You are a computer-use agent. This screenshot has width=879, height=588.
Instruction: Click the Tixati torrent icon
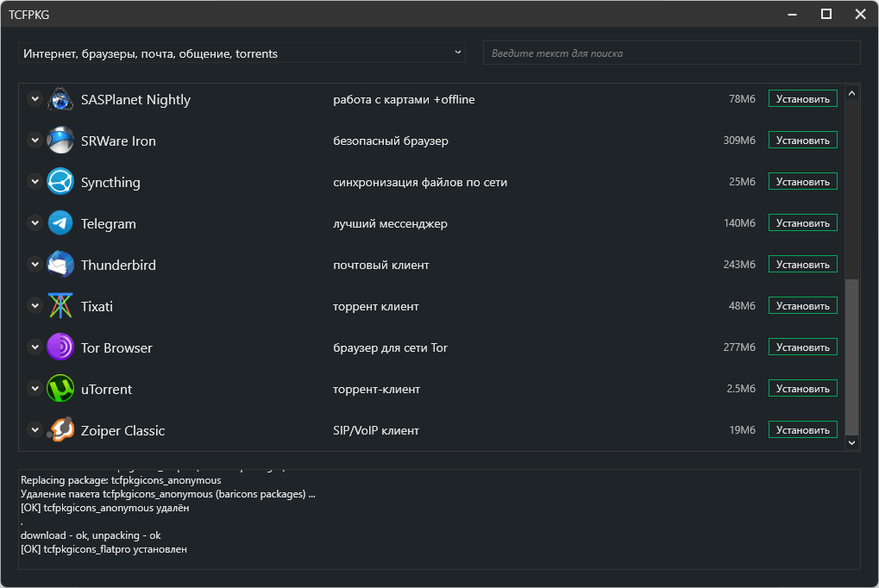coord(60,306)
